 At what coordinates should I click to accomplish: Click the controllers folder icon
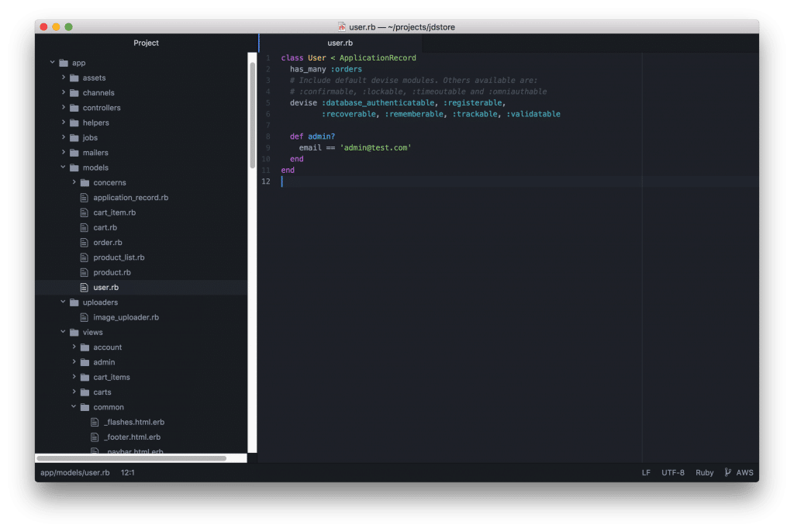(74, 108)
